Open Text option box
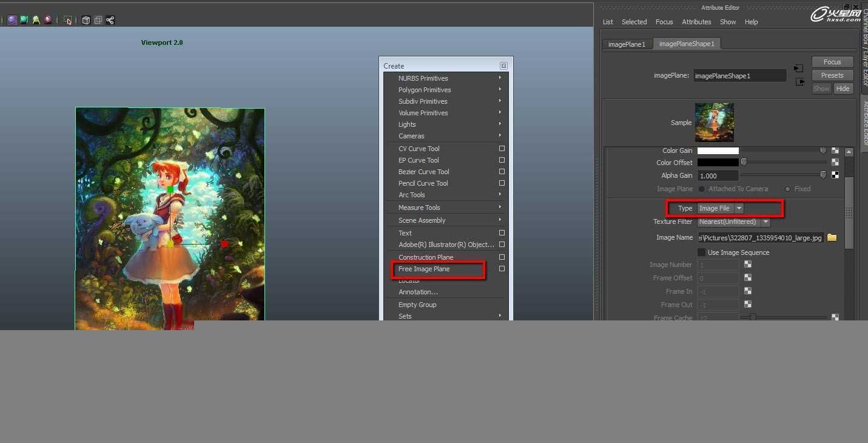868x443 pixels. (x=502, y=232)
